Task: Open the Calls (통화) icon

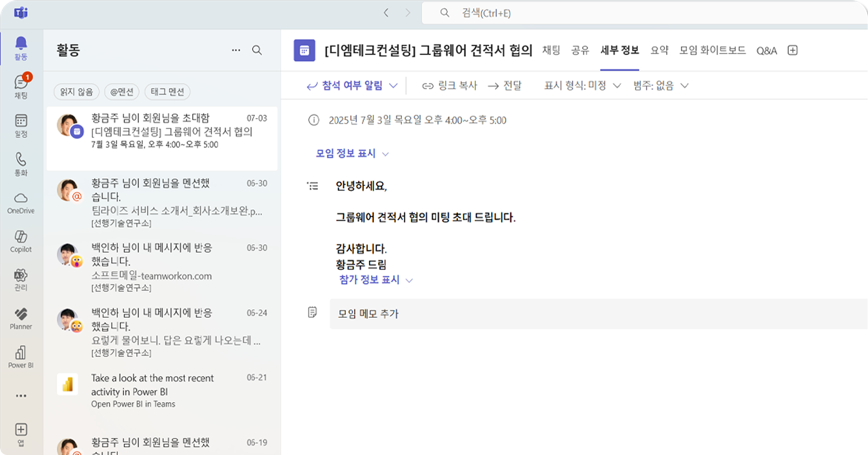Action: 21,164
